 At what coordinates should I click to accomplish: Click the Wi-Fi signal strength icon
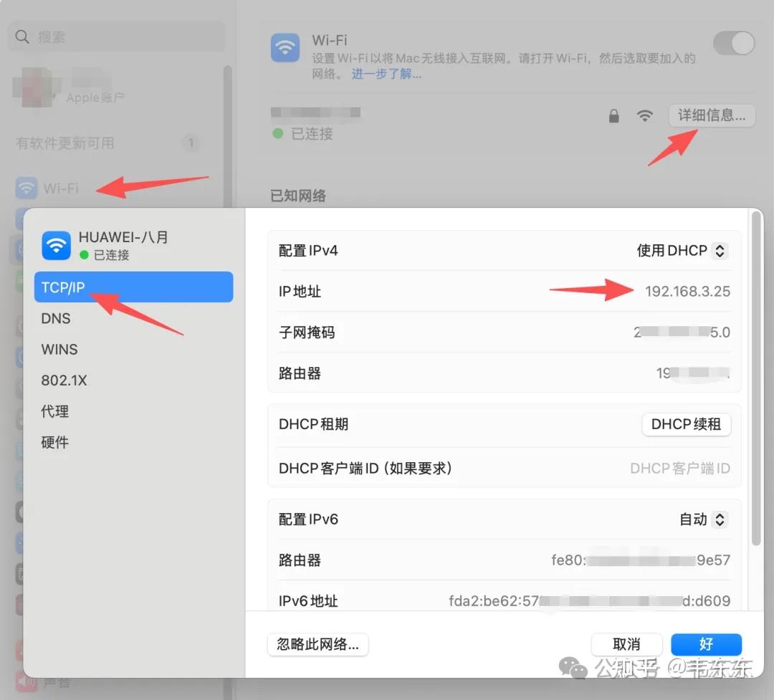[x=645, y=116]
